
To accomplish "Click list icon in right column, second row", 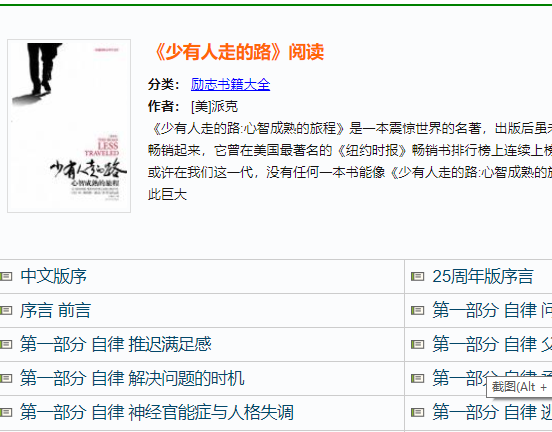I will point(418,310).
